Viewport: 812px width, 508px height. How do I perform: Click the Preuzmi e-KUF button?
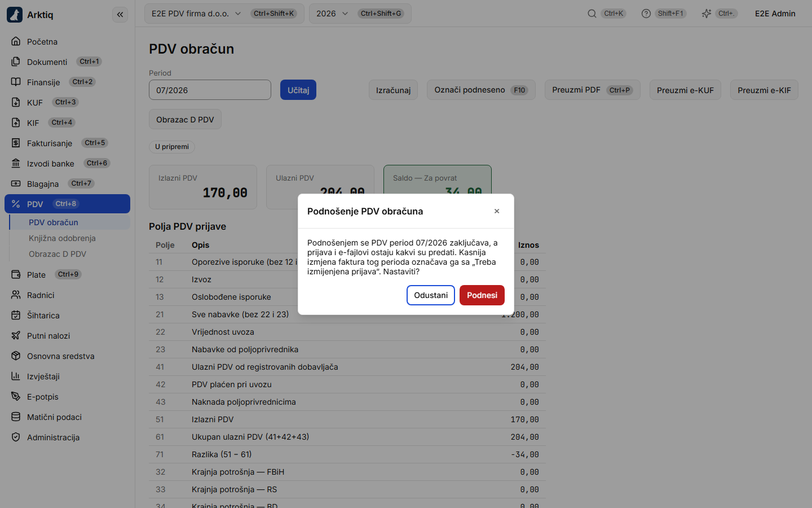click(x=685, y=90)
